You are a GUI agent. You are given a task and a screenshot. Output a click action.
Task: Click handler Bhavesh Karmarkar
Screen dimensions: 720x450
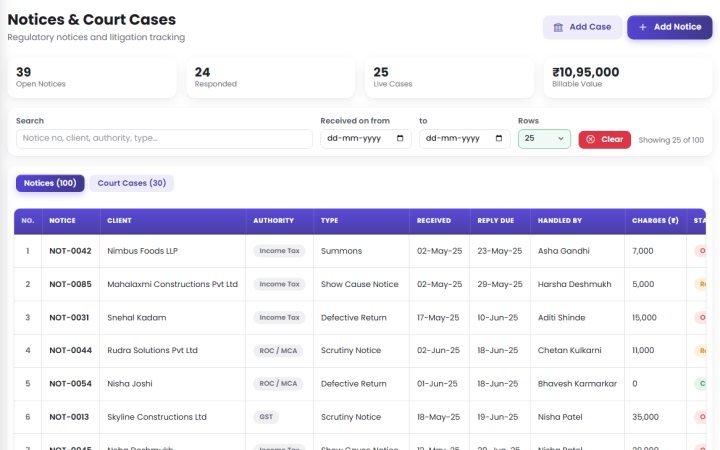point(577,384)
